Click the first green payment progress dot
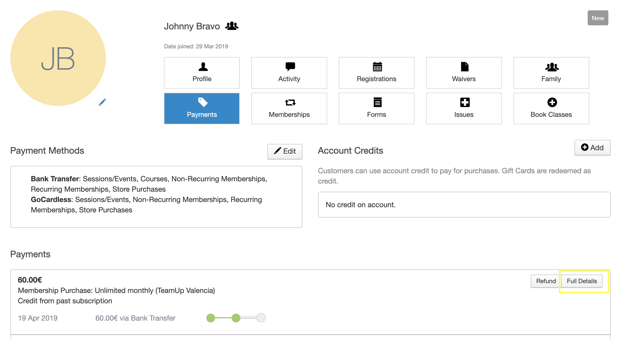This screenshot has width=644, height=339. 211,318
